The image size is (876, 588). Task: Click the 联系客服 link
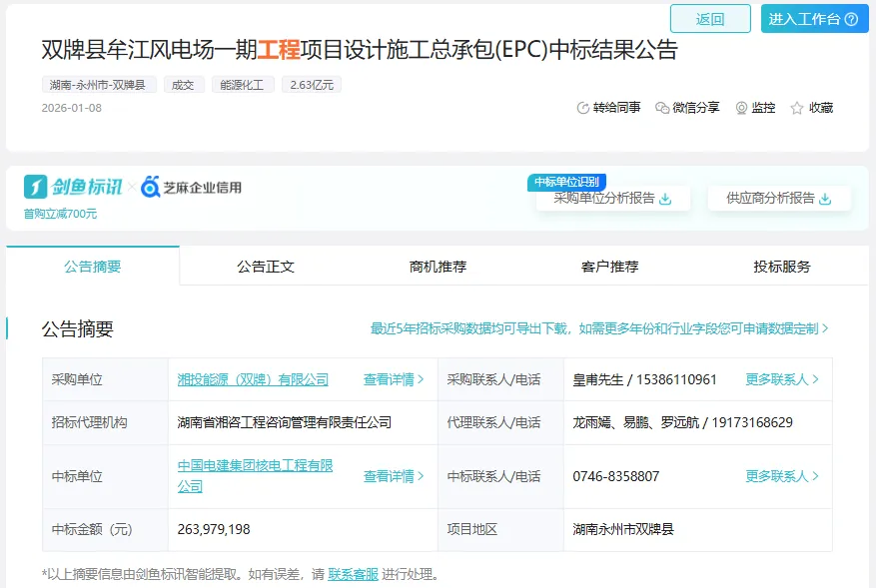(353, 574)
